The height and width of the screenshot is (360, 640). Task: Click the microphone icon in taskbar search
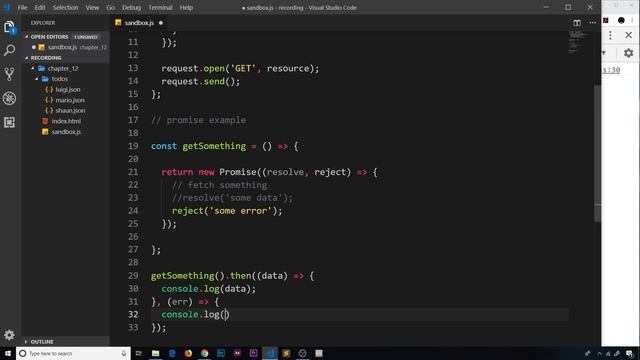point(124,353)
